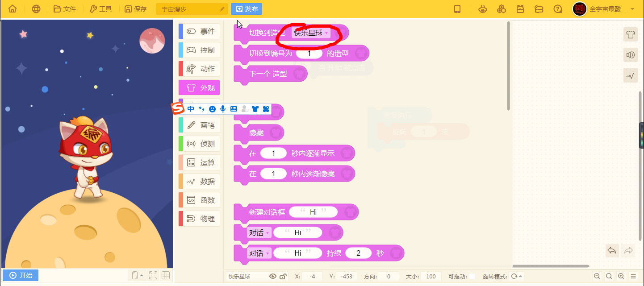The width and height of the screenshot is (644, 286).
Task: Toggle the sprite lock icon
Action: 283,277
